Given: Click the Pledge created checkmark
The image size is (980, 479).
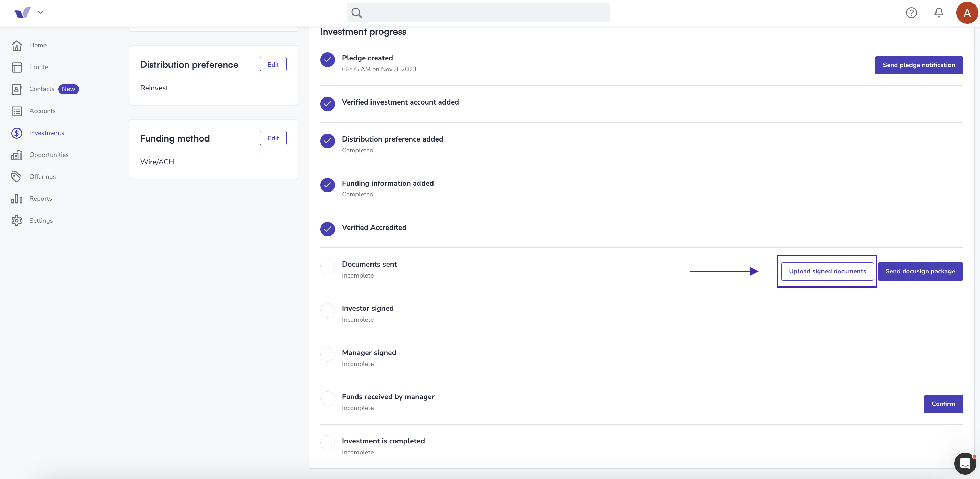Looking at the screenshot, I should [x=327, y=60].
